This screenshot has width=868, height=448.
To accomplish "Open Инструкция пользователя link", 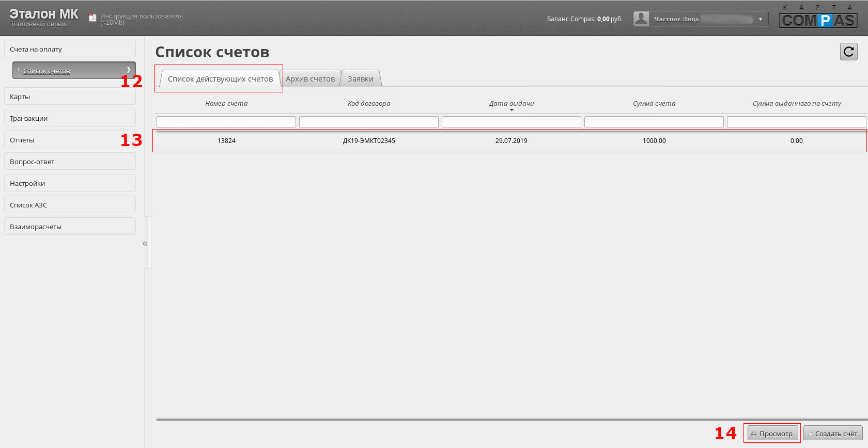I will pyautogui.click(x=142, y=19).
